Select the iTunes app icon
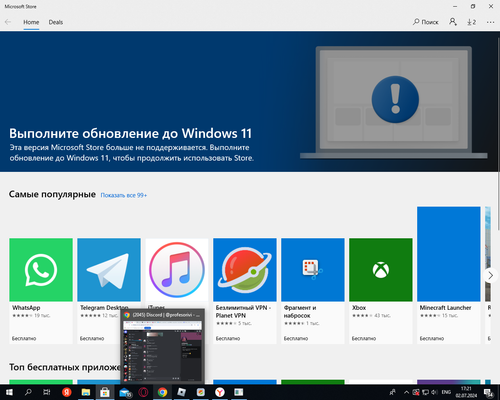This screenshot has height=400, width=500. [177, 270]
